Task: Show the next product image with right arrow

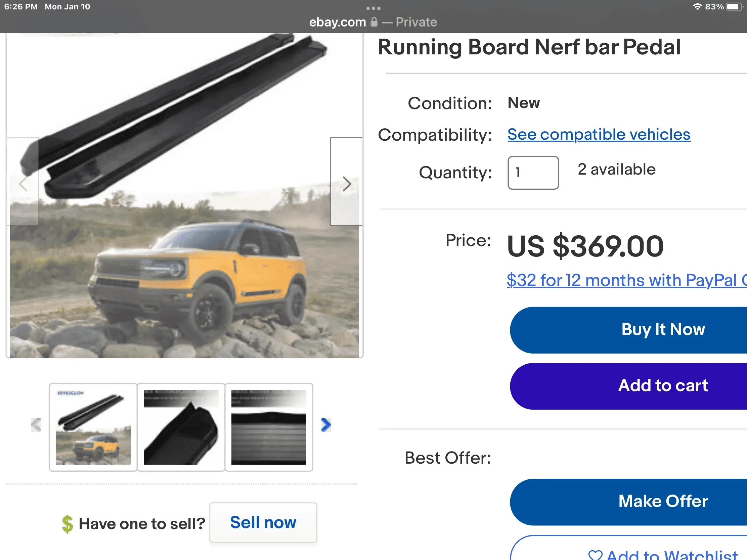Action: [347, 183]
